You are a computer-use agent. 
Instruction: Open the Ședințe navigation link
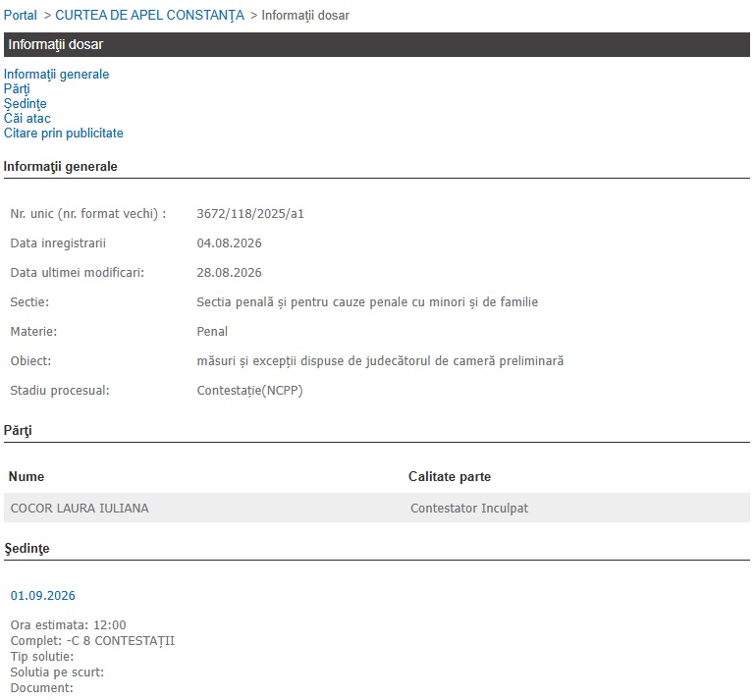click(x=26, y=103)
